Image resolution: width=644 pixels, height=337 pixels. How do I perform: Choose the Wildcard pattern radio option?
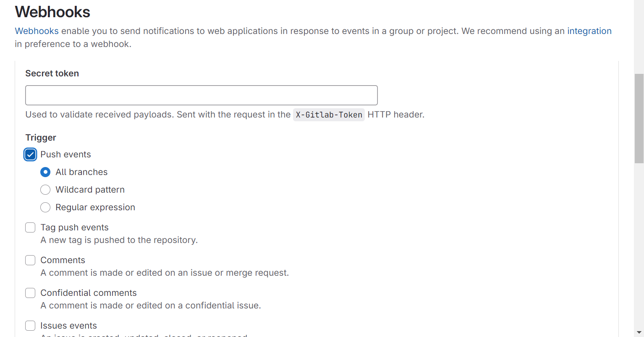pos(45,190)
